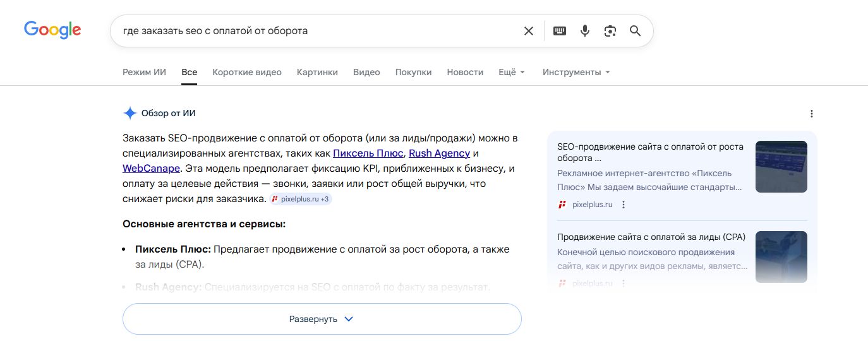This screenshot has width=868, height=341.
Task: Open the Новости tab
Action: pos(464,72)
